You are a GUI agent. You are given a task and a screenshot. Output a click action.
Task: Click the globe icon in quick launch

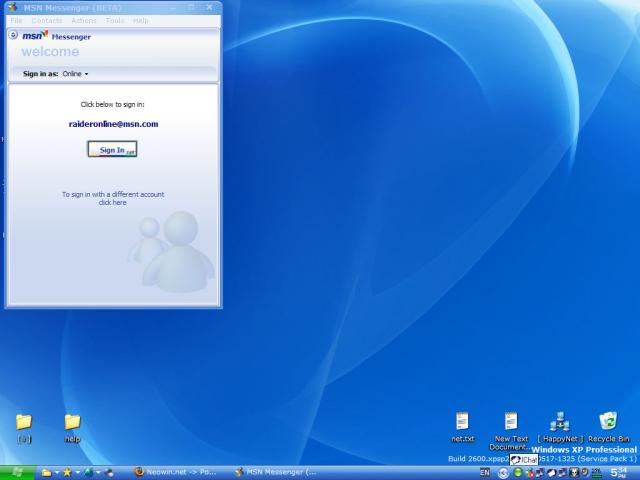88,472
